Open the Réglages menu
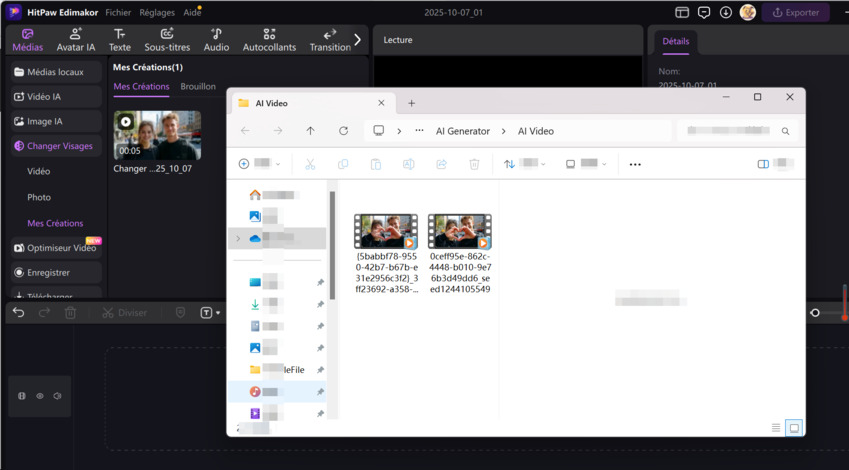The image size is (849, 470). click(x=156, y=13)
